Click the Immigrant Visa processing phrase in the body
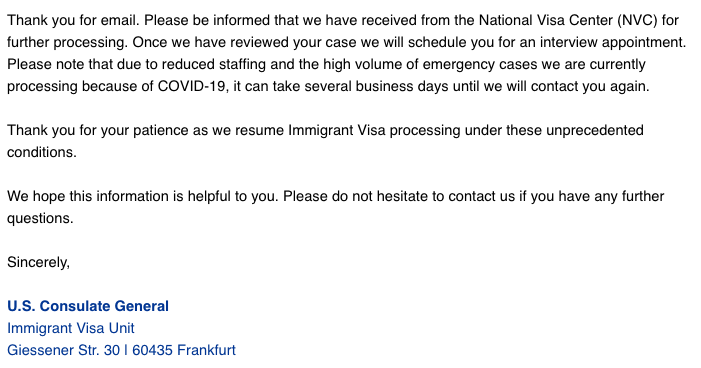701x368 pixels. 374,130
